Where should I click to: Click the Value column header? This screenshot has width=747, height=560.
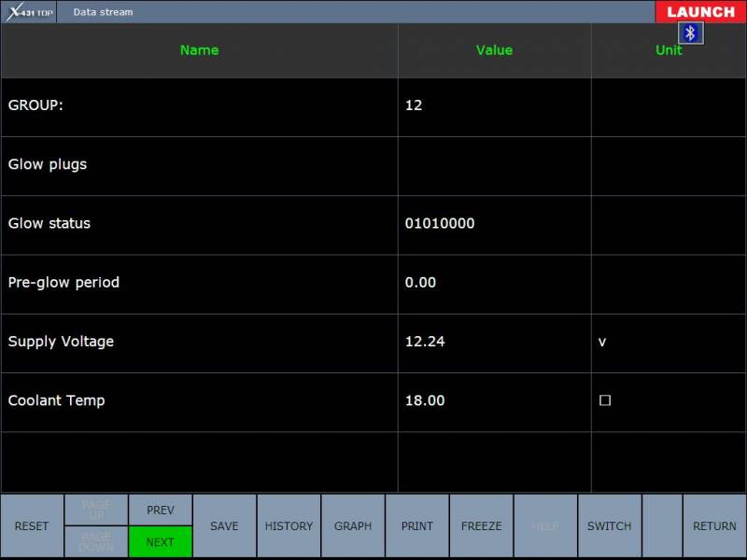click(x=494, y=50)
